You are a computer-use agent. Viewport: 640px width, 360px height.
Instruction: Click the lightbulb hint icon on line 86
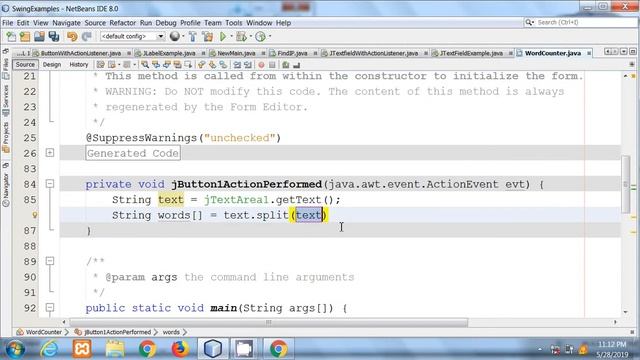click(35, 215)
